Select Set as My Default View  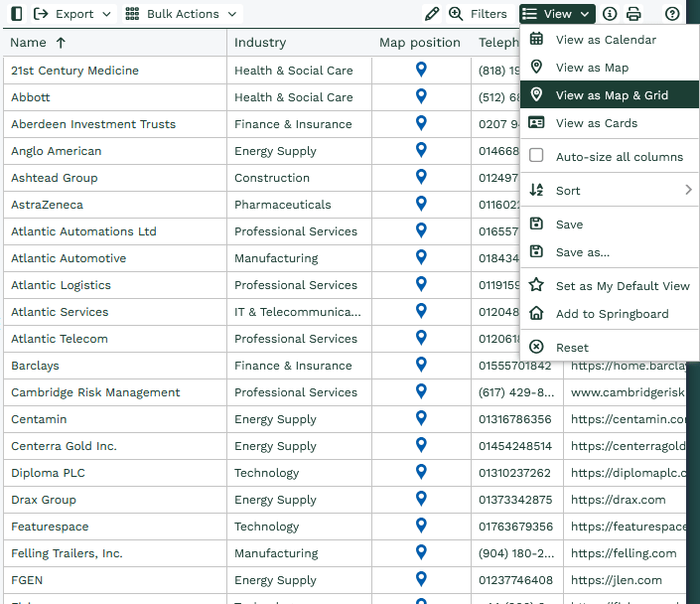622,285
